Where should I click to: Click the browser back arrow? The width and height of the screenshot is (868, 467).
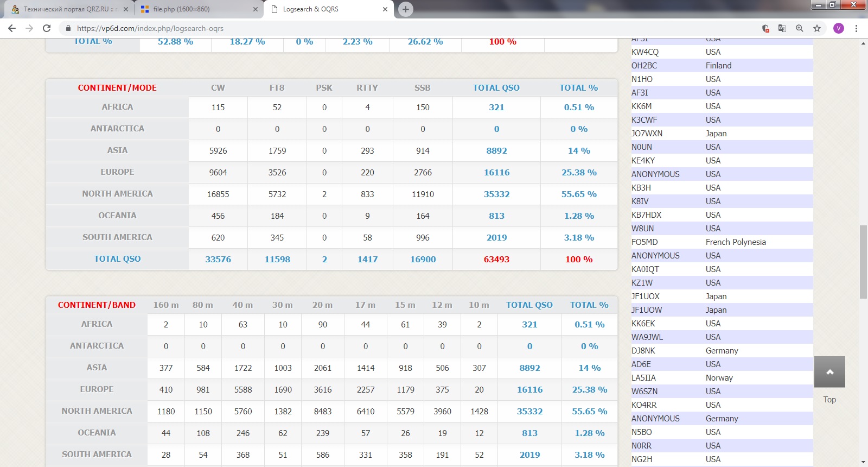(x=12, y=28)
